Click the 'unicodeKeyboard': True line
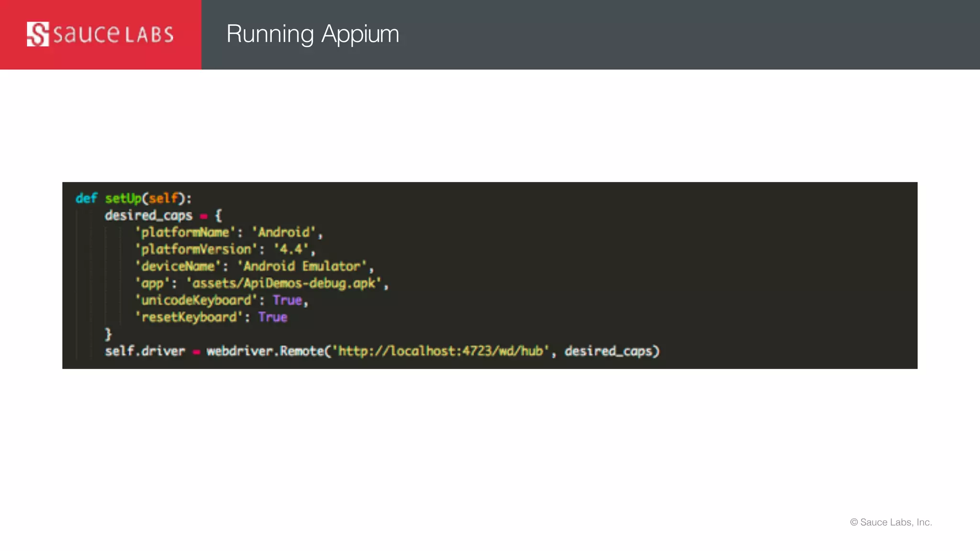The image size is (980, 551). click(222, 300)
